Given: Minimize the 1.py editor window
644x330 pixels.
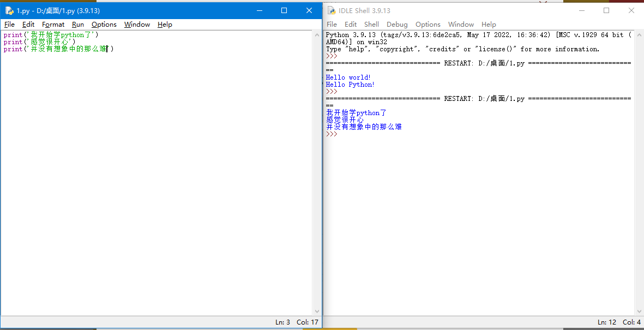Looking at the screenshot, I should point(259,11).
